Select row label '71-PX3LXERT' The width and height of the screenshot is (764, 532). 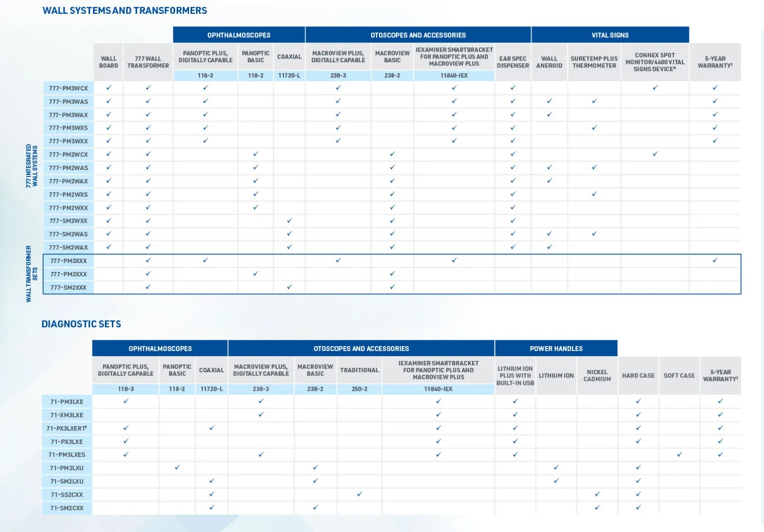click(x=67, y=428)
